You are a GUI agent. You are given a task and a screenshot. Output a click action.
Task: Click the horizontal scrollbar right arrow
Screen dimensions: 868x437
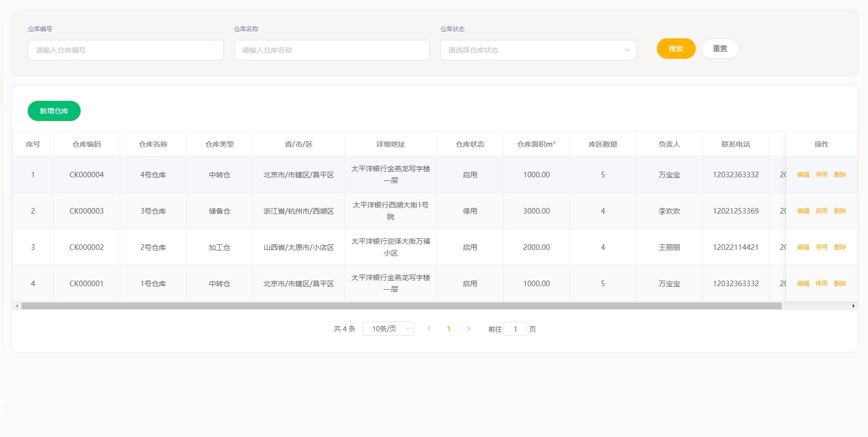(x=853, y=306)
